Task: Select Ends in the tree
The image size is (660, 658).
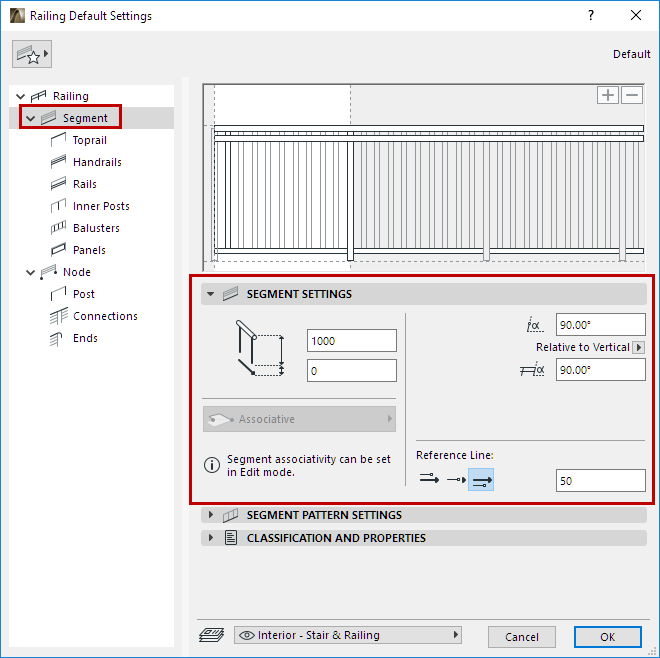Action: [85, 338]
